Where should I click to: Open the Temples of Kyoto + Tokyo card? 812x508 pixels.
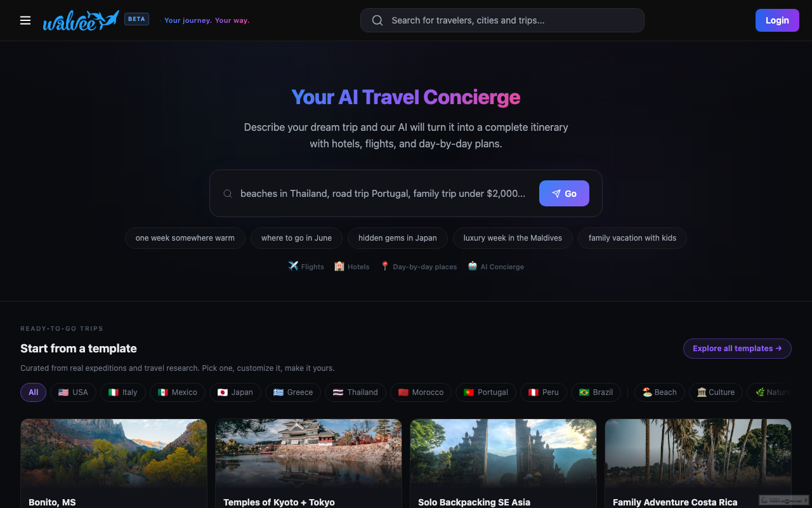coord(308,464)
